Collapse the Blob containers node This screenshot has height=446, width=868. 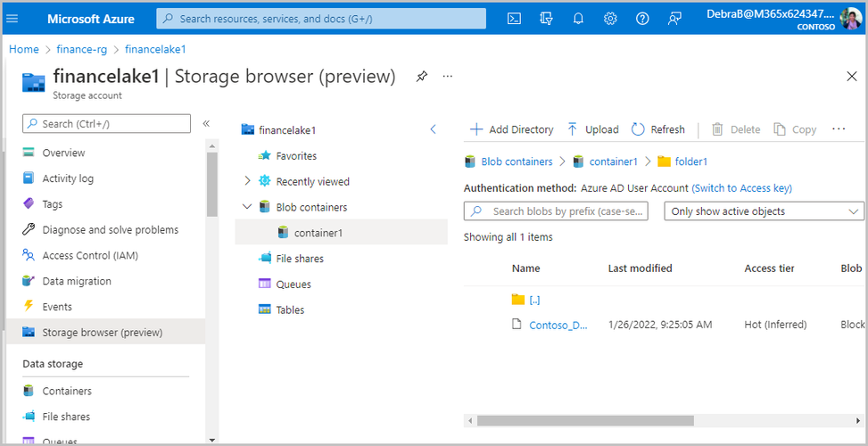click(247, 207)
